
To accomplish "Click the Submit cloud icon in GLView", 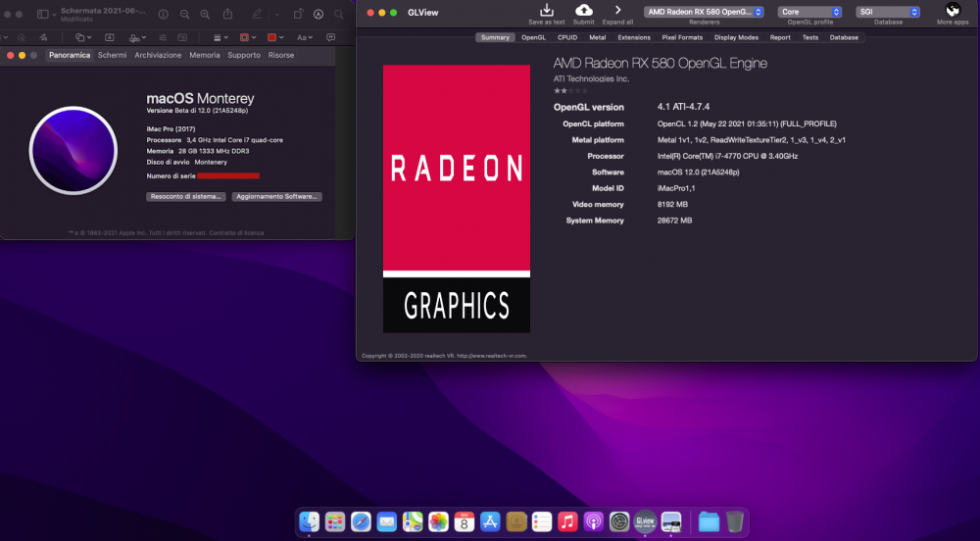I will 584,10.
